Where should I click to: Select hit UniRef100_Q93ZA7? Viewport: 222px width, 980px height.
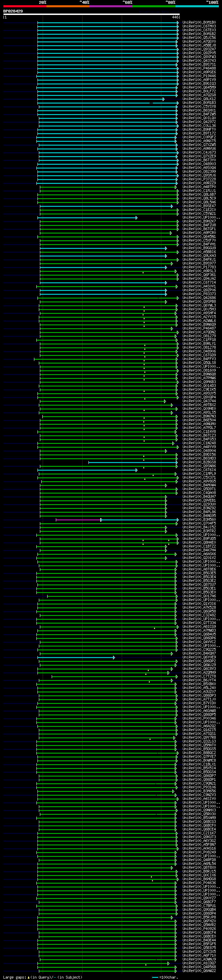click(x=199, y=49)
